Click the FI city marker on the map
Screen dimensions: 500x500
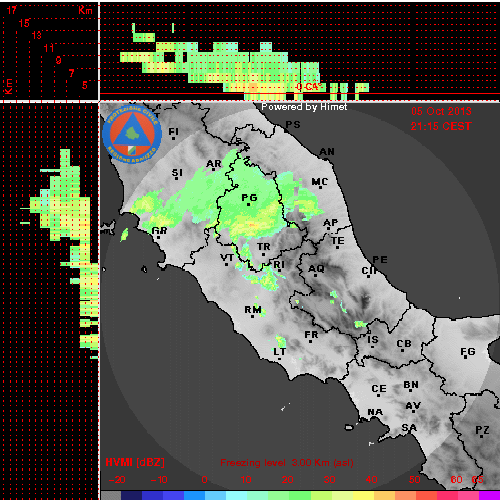click(x=173, y=138)
